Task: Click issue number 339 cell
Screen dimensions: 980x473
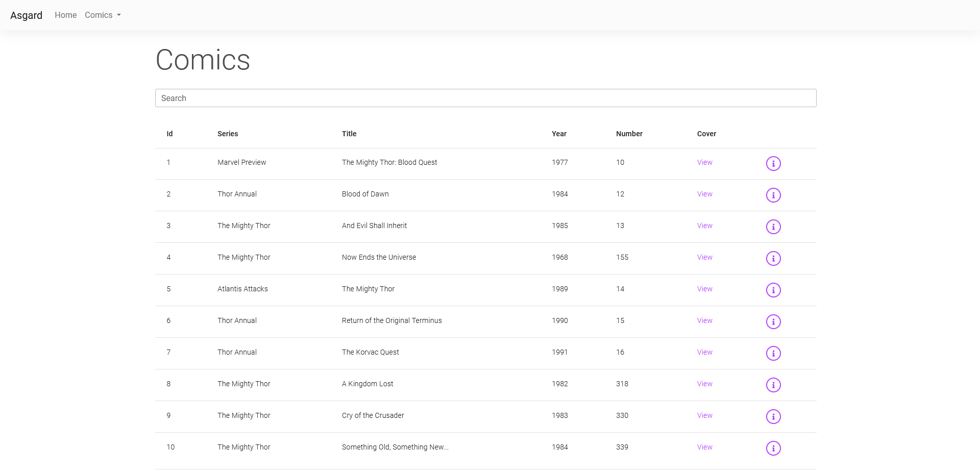Action: point(622,447)
